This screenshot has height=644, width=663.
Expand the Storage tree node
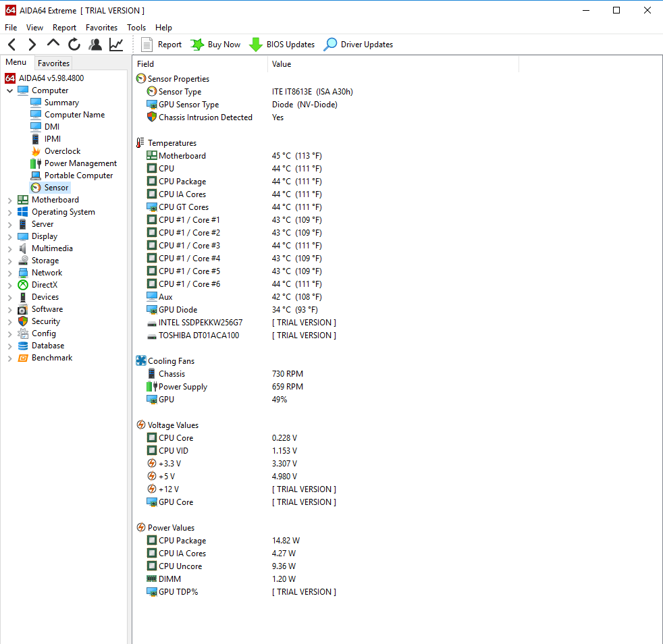tap(9, 261)
